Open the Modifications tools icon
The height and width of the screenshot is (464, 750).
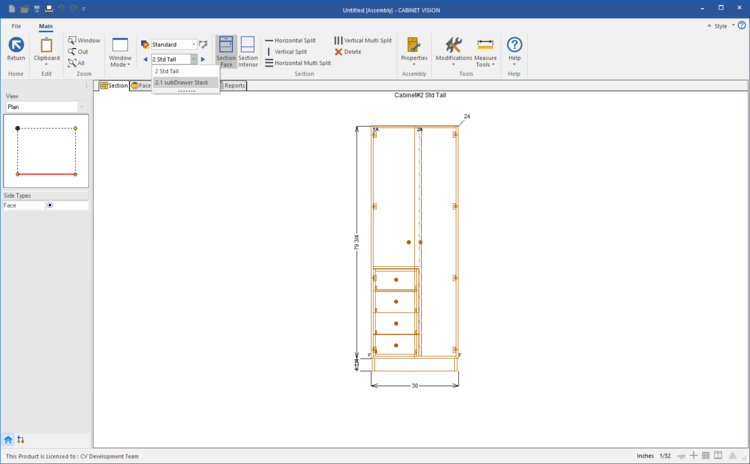pyautogui.click(x=454, y=50)
